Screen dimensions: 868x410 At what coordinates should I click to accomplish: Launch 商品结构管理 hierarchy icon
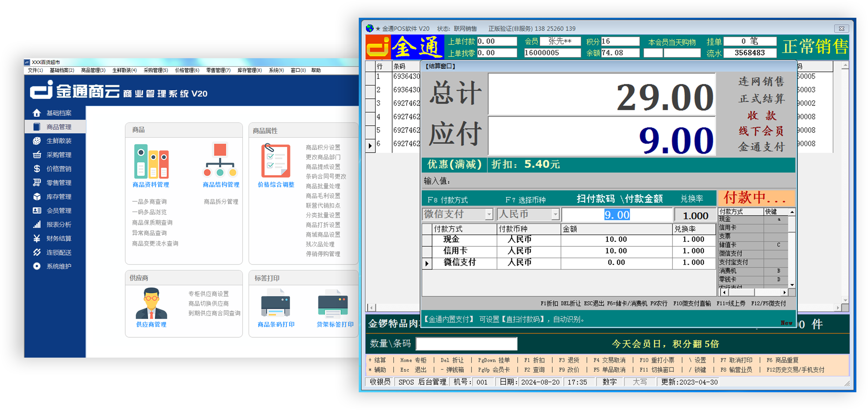[x=220, y=160]
